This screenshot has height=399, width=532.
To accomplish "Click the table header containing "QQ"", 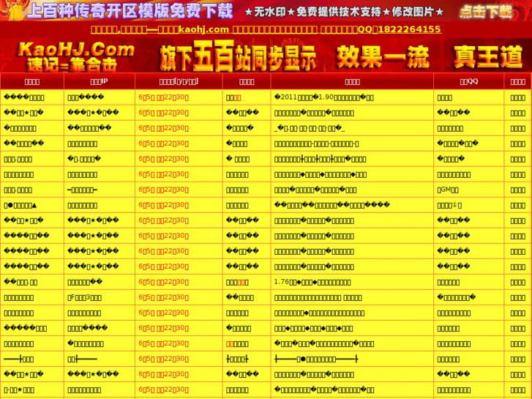I will coord(469,81).
